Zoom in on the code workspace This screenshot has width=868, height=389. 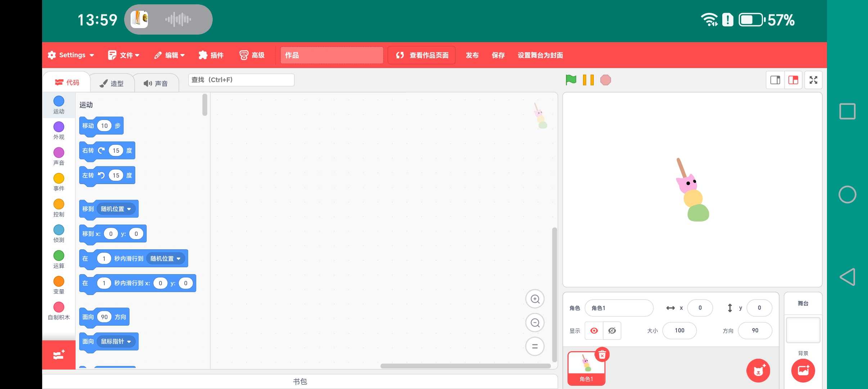click(x=535, y=299)
